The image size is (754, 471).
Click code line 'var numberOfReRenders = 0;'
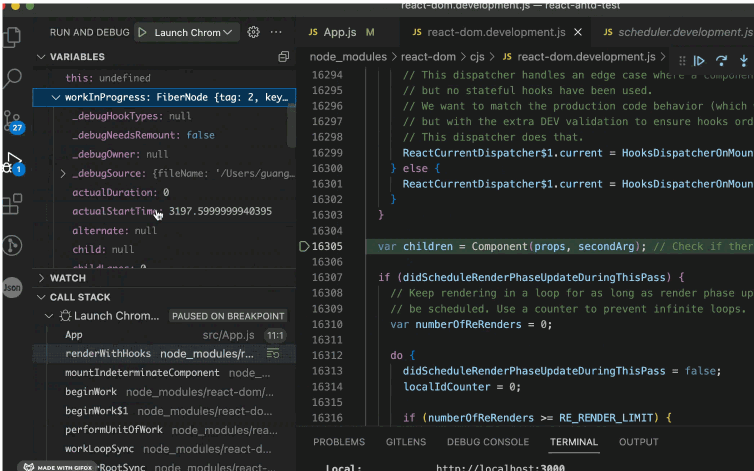point(471,324)
